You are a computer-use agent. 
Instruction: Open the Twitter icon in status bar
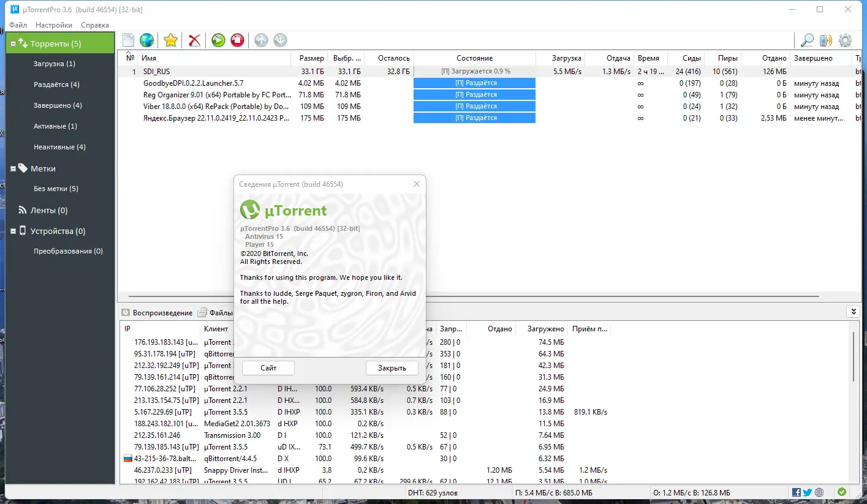click(x=808, y=491)
